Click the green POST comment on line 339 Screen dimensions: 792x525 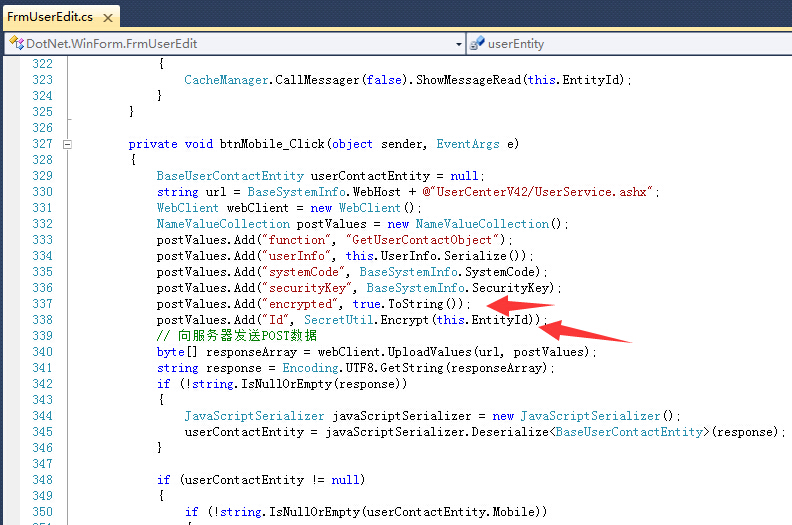[237, 336]
